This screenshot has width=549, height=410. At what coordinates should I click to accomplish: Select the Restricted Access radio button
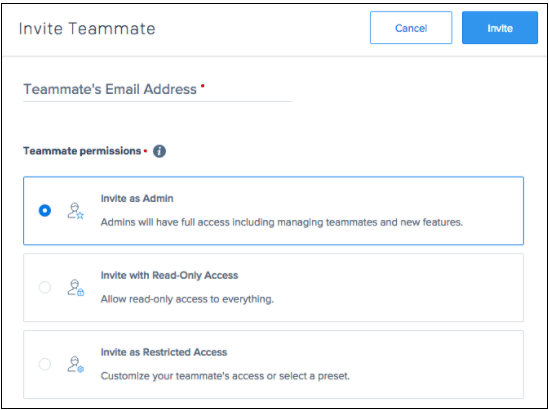(x=44, y=364)
